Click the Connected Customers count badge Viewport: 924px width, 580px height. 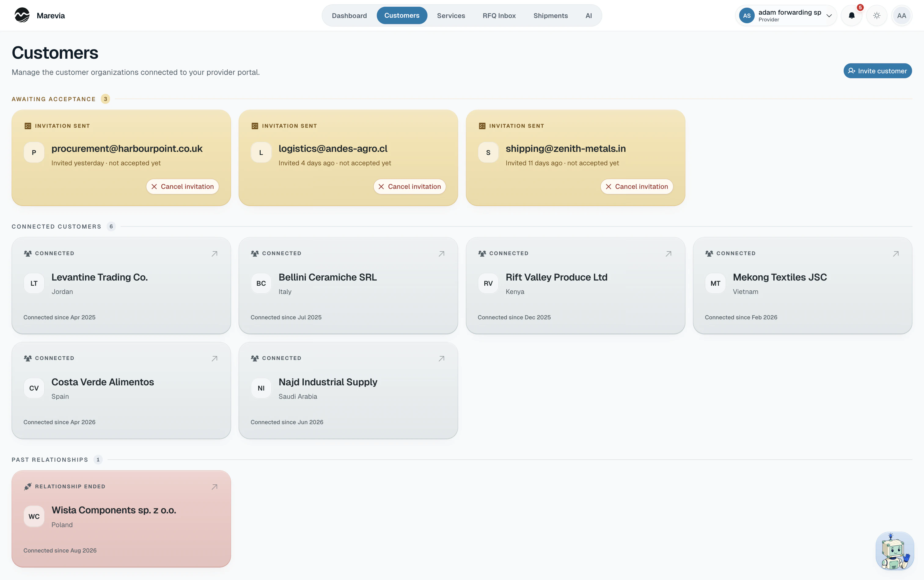(111, 227)
